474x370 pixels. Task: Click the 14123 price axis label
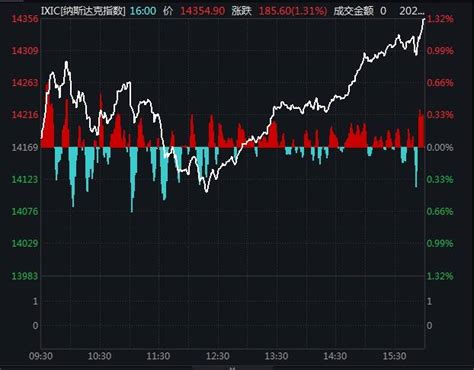point(25,180)
